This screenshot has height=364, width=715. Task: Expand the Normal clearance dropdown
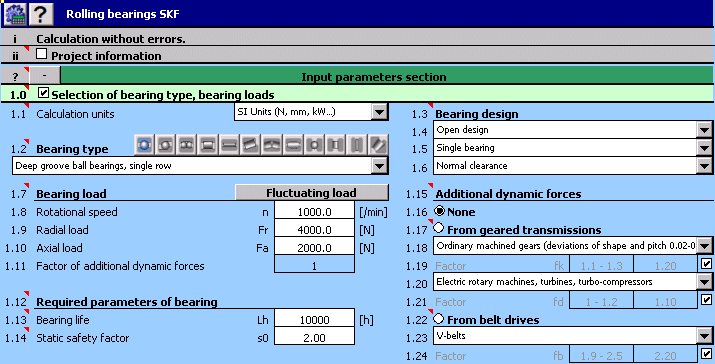[705, 166]
